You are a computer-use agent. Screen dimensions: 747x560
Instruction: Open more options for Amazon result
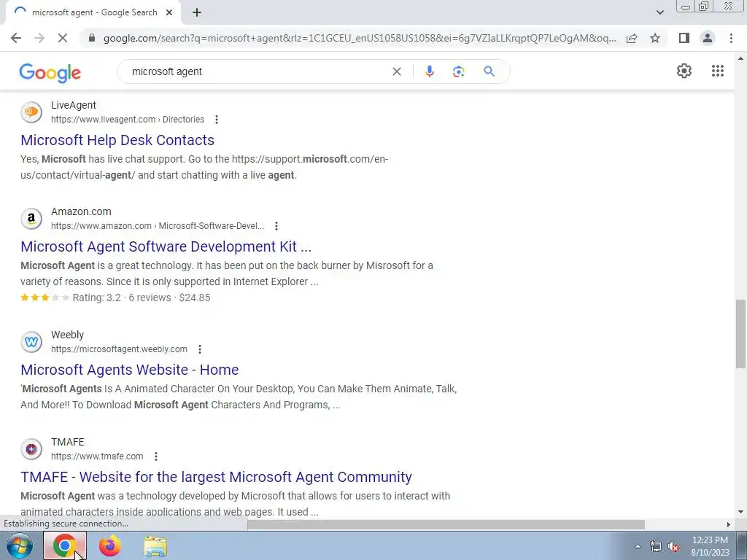[276, 226]
